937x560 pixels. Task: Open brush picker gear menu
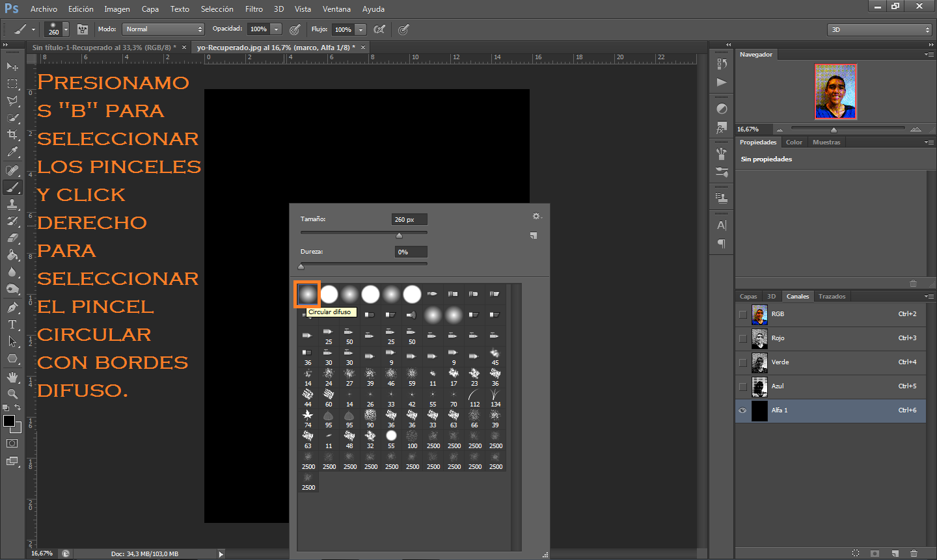pyautogui.click(x=537, y=216)
